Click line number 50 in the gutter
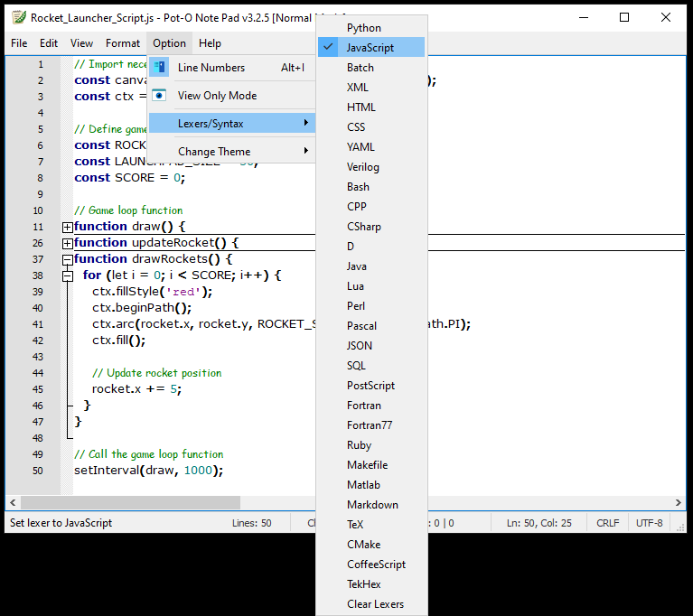693x616 pixels. [x=38, y=471]
